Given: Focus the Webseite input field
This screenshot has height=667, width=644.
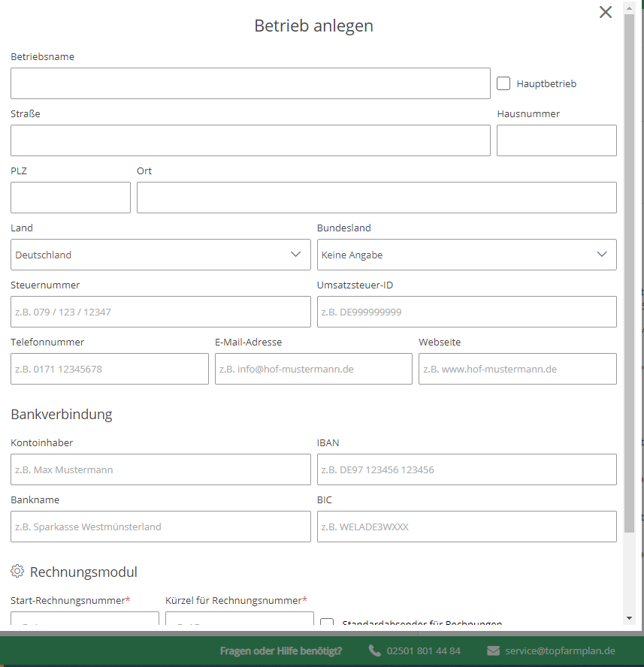Looking at the screenshot, I should (518, 369).
